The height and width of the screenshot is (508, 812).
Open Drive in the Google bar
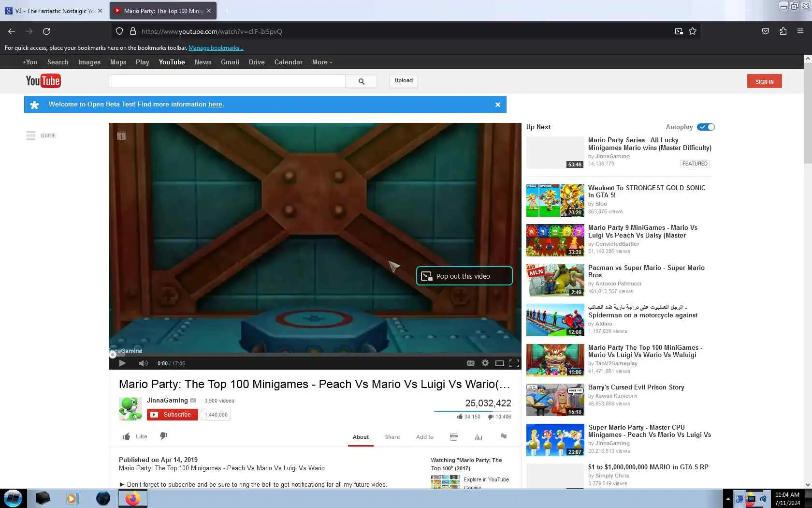click(x=257, y=62)
